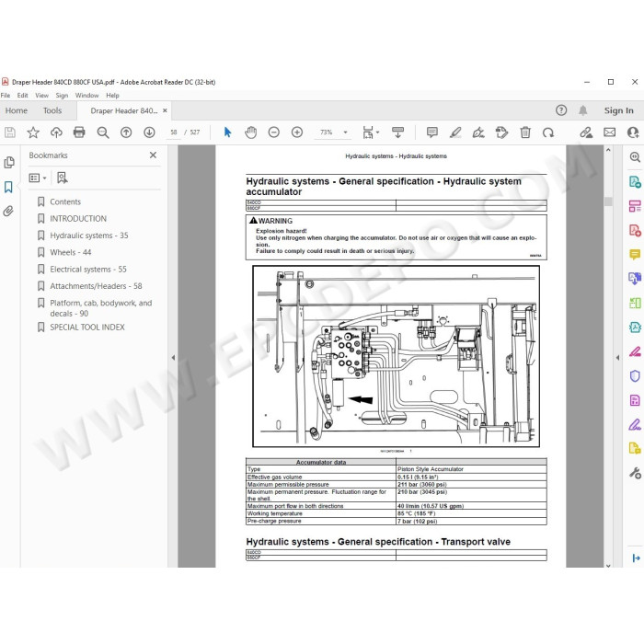Collapse the left navigation pane arrow
This screenshot has height=644, width=644.
point(173,358)
